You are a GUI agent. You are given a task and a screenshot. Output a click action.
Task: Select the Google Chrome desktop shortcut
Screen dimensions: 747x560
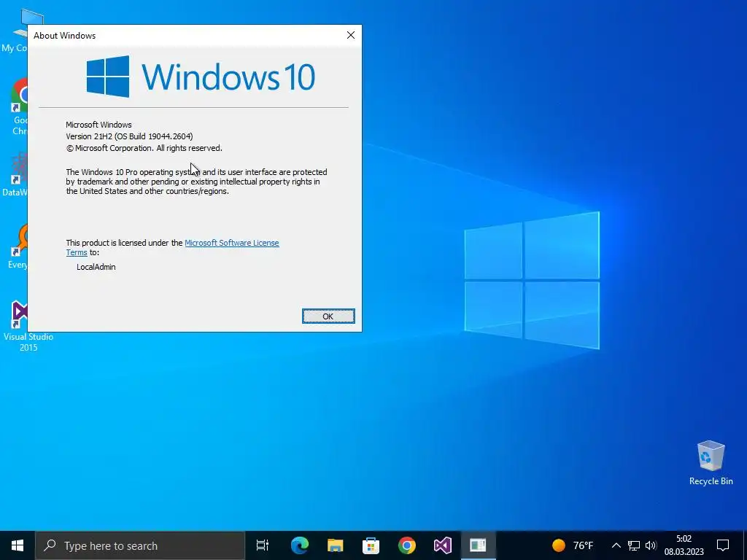coord(20,107)
